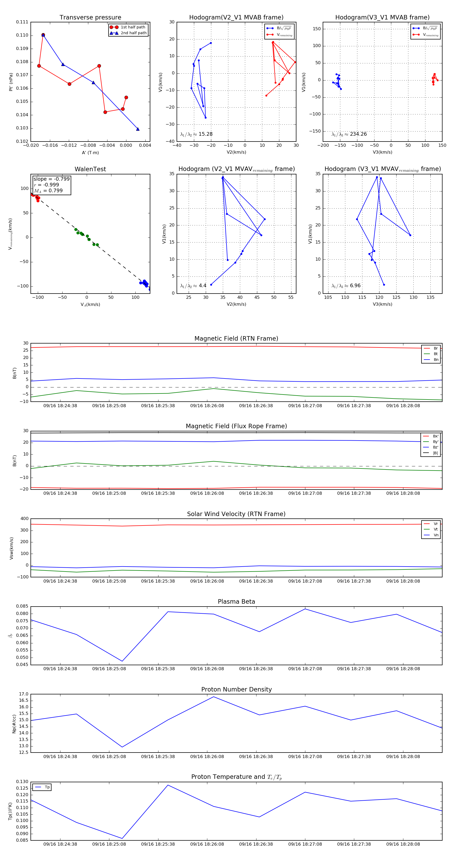This screenshot has height=868, width=473.
Task: Select the "1st half path" legend entry
Action: pos(128,27)
